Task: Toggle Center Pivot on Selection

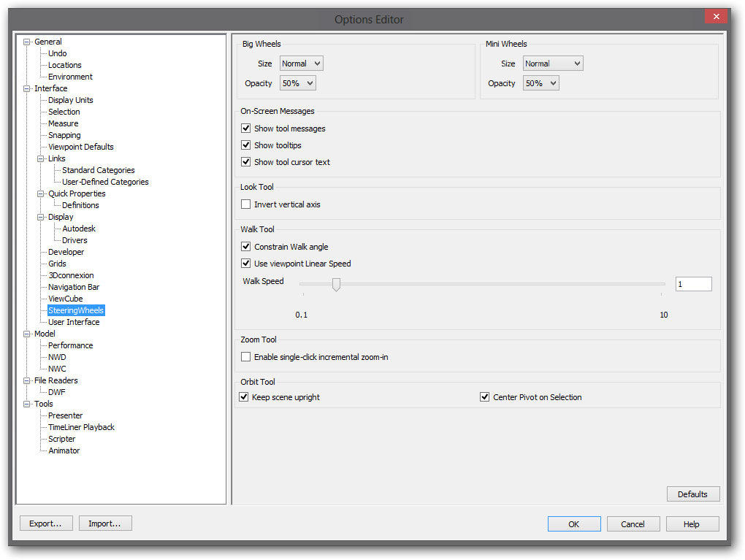Action: (484, 397)
